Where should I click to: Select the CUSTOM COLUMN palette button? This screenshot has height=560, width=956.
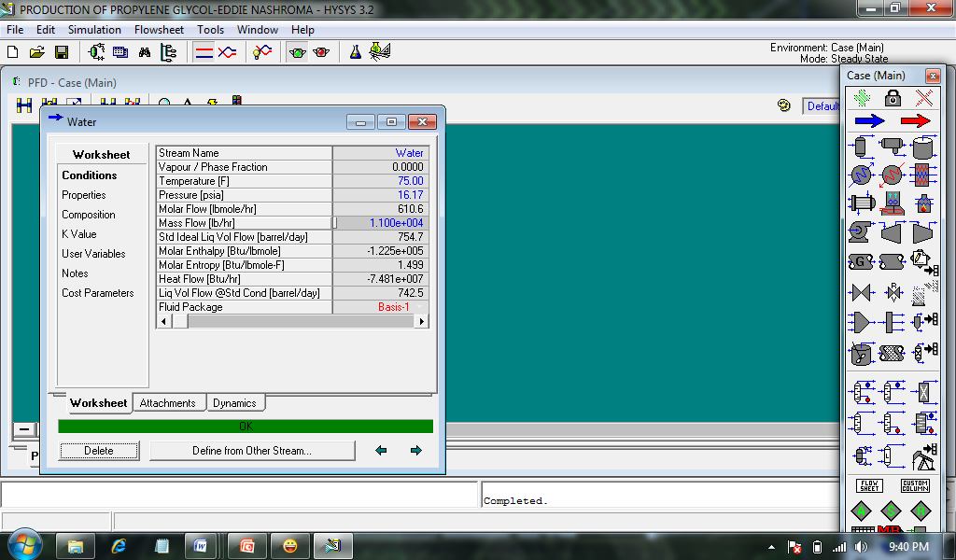(915, 485)
